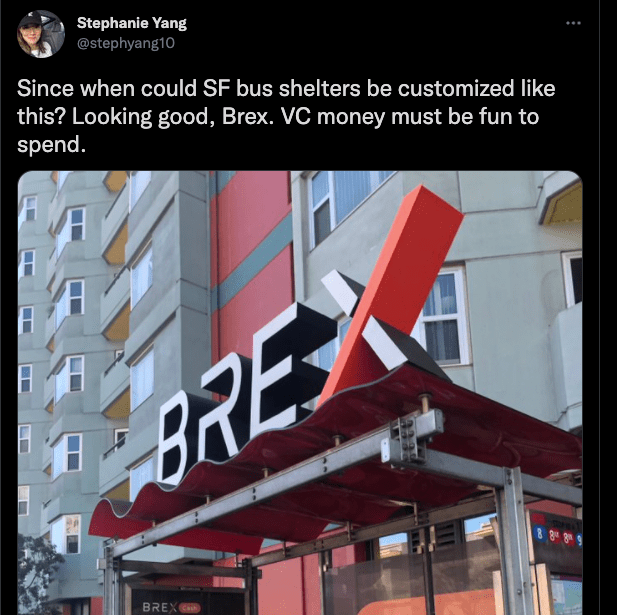The height and width of the screenshot is (615, 617).
Task: Open the Stephanie Yang display name link
Action: tap(132, 23)
